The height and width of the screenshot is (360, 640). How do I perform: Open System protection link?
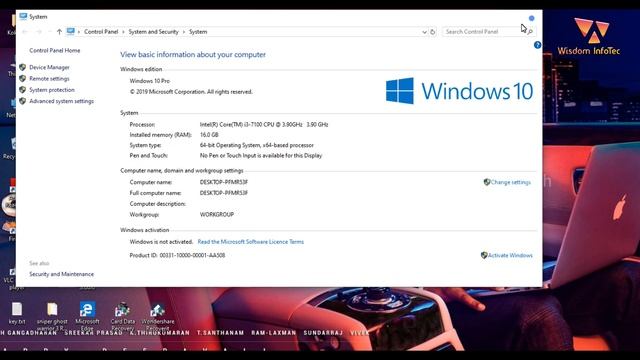52,90
